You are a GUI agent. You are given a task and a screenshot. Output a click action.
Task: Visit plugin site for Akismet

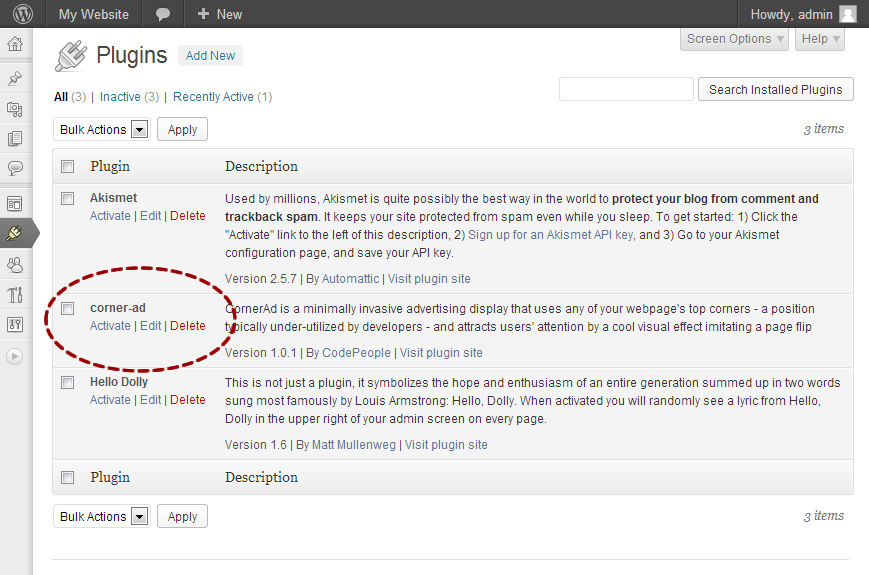tap(429, 279)
